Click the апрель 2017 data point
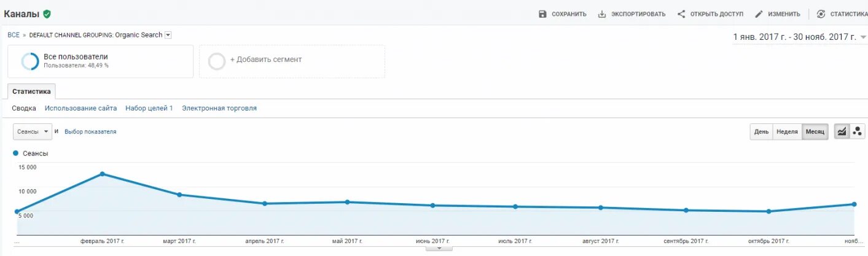The width and height of the screenshot is (868, 256). (x=265, y=203)
